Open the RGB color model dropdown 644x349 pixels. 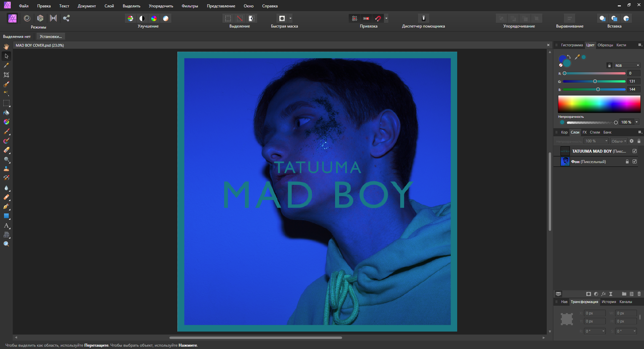[627, 65]
